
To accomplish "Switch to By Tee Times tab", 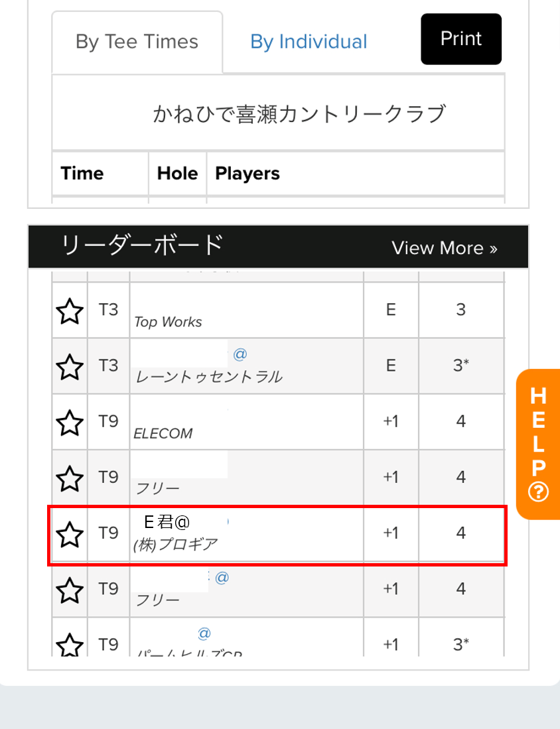I will [137, 42].
